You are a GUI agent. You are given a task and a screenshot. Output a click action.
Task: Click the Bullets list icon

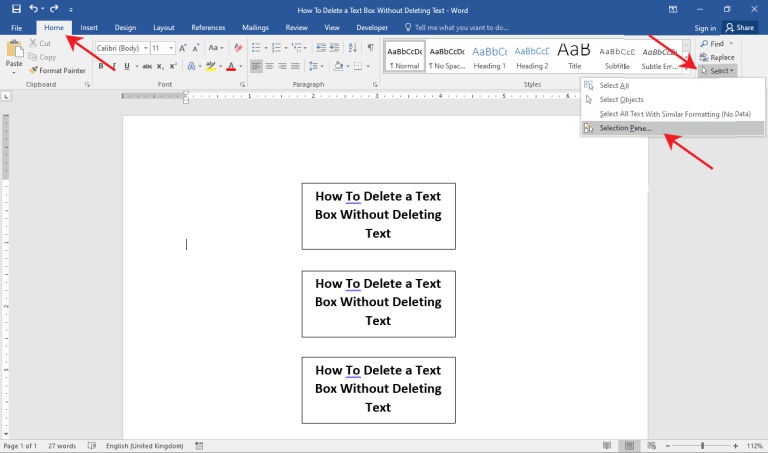pos(256,48)
